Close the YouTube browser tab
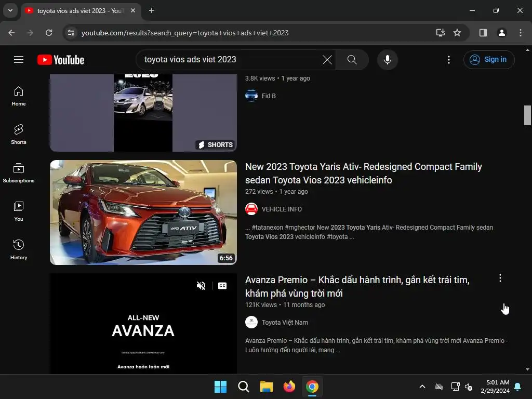The width and height of the screenshot is (532, 399). [133, 10]
